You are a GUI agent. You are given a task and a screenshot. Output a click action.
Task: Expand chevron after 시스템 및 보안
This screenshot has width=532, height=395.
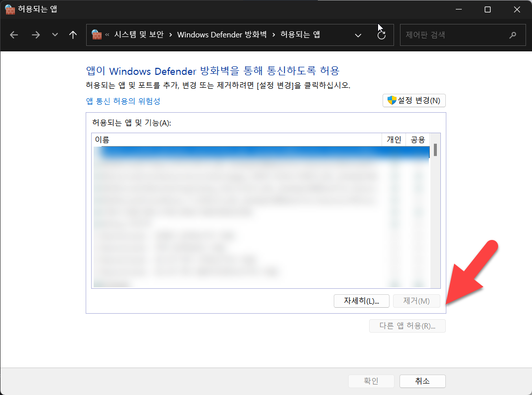170,35
